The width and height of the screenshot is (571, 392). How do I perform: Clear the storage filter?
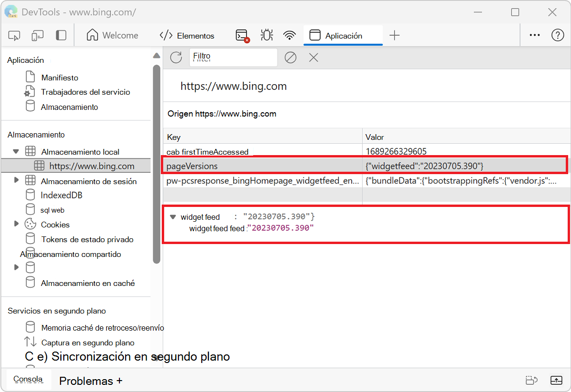click(x=290, y=57)
